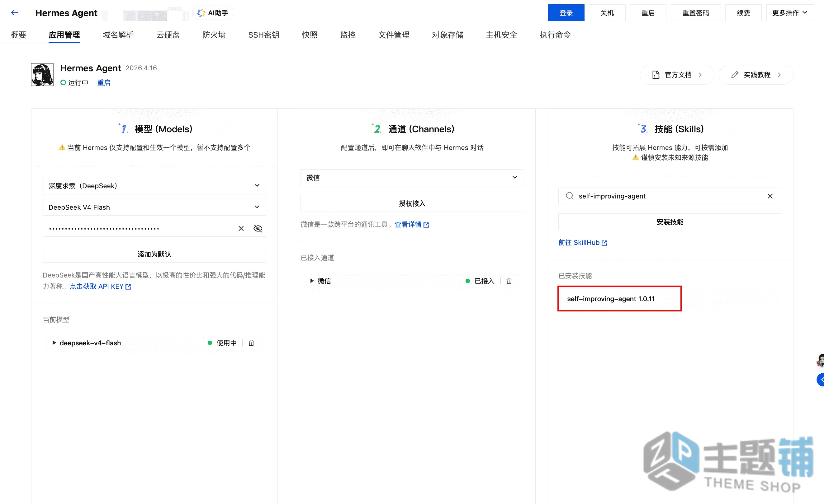824x504 pixels.
Task: Expand the deepseek-v4-flash model row
Action: (x=54, y=343)
